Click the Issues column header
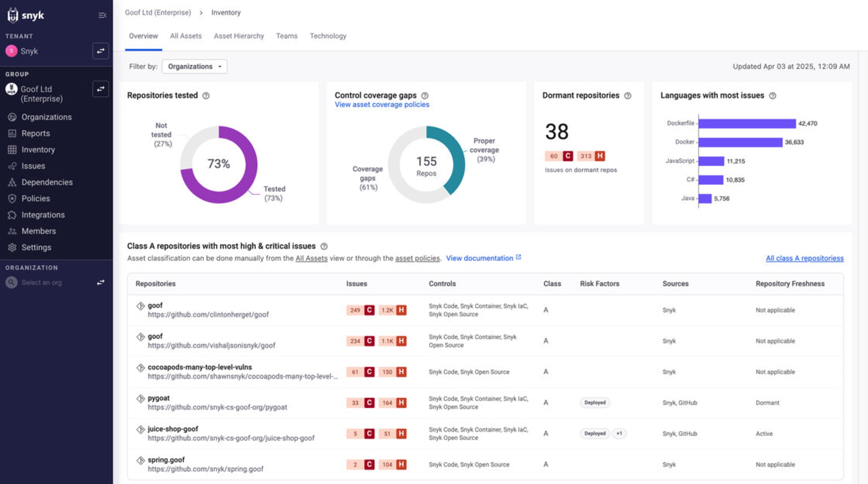 point(357,284)
